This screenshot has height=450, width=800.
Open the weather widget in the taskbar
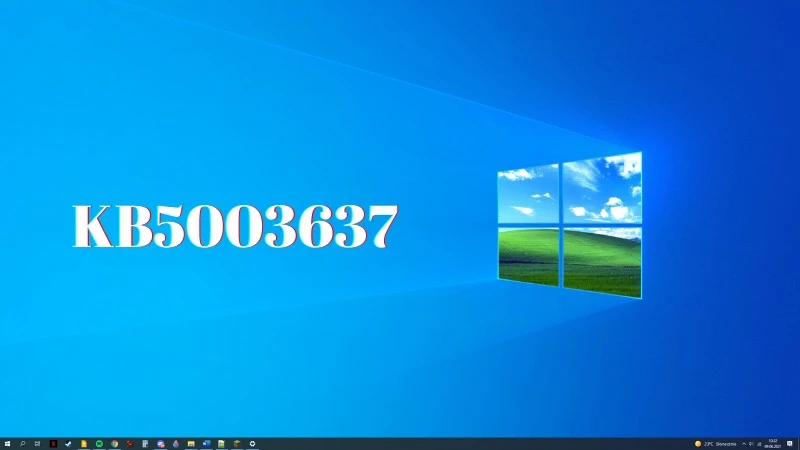[715, 444]
